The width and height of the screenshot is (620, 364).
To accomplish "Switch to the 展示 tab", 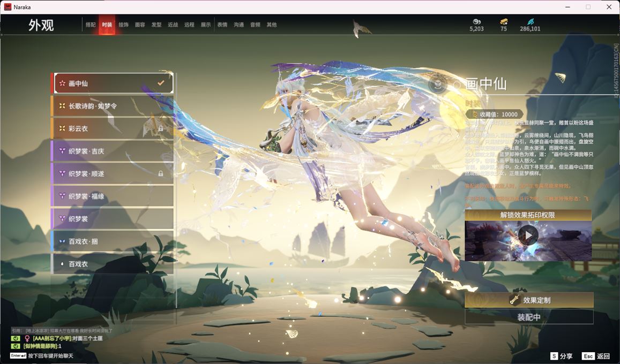I will (x=206, y=25).
